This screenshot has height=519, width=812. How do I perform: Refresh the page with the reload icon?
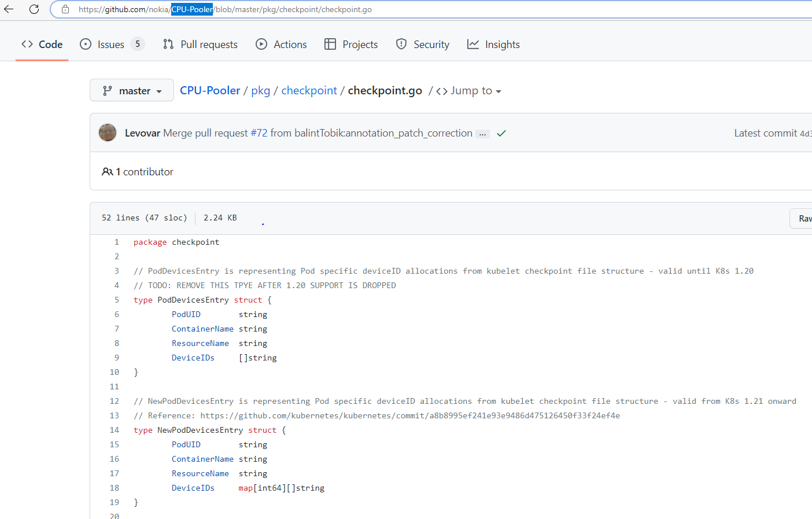click(x=34, y=9)
